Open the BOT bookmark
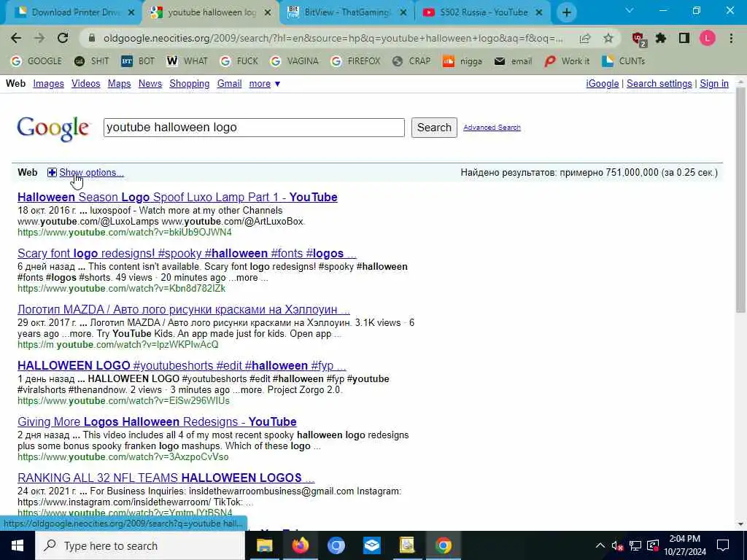Screen dimensions: 747x560 pyautogui.click(x=138, y=61)
